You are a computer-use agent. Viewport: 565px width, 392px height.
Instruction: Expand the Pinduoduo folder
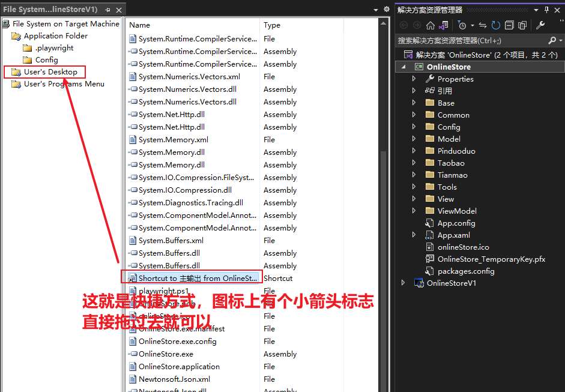pyautogui.click(x=414, y=151)
